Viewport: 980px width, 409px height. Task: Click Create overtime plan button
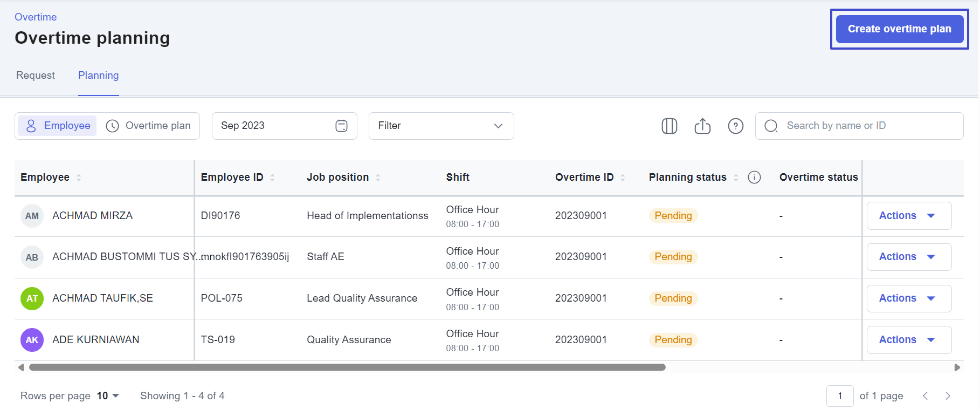899,29
